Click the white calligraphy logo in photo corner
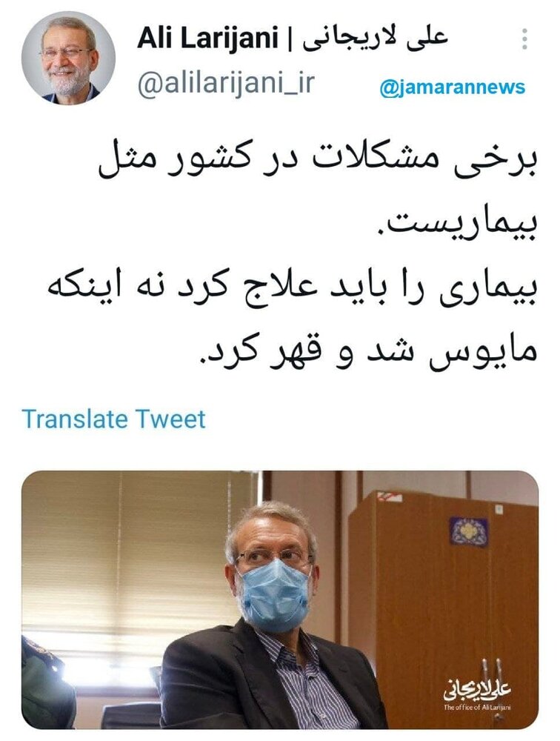560x741 pixels. click(477, 689)
